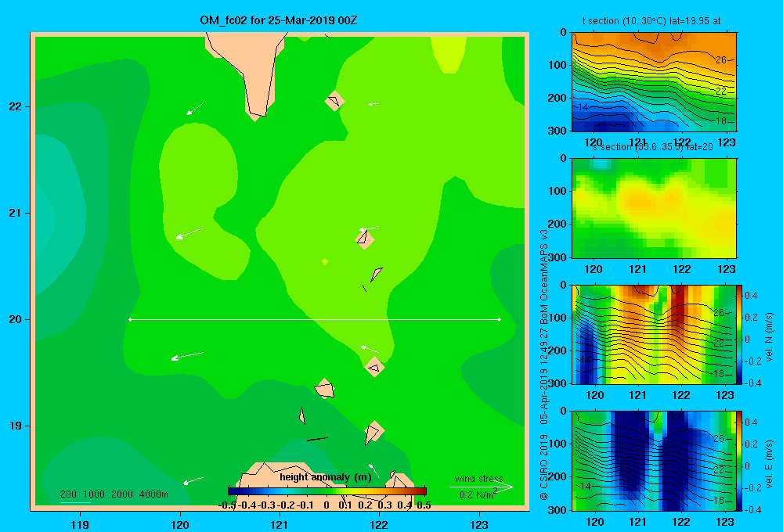This screenshot has width=783, height=532.
Task: Click the 'vel. E (m/s)' axis label
Action: click(x=769, y=464)
